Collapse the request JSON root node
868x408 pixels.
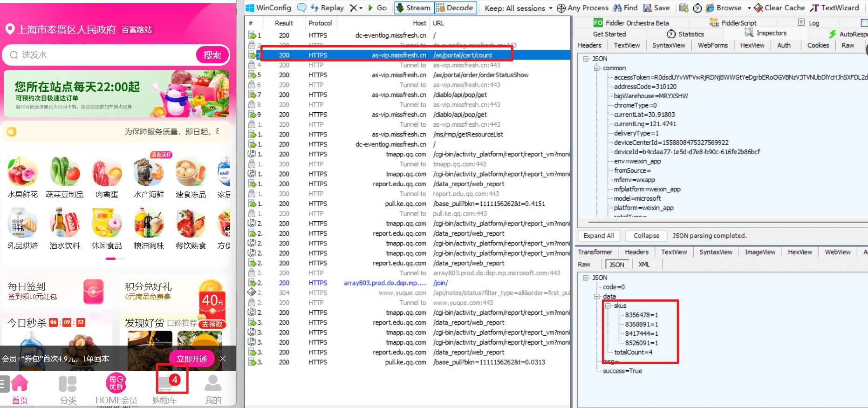tap(586, 59)
